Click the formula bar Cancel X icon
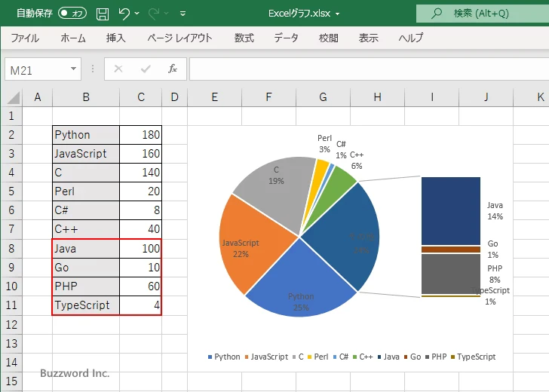Image resolution: width=549 pixels, height=392 pixels. pos(118,69)
